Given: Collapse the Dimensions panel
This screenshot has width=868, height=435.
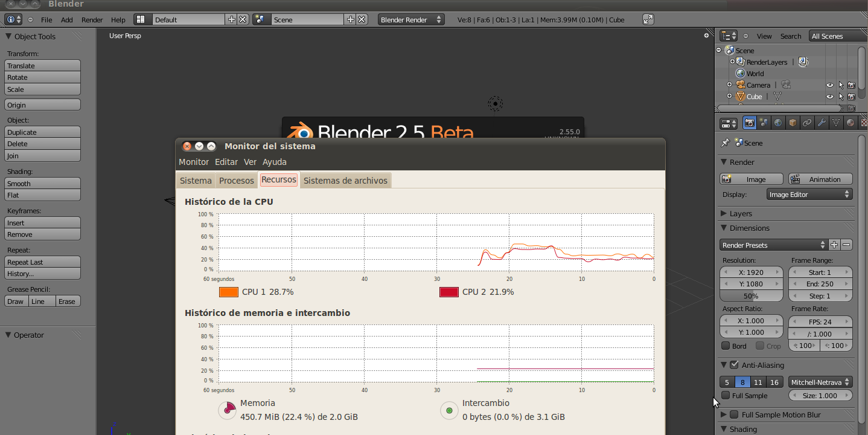Looking at the screenshot, I should click(x=724, y=228).
